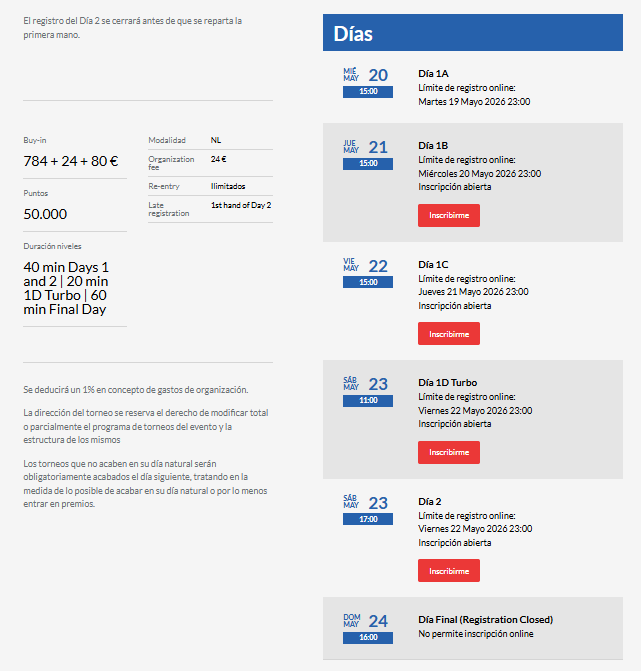Select the May 23 17:00 date badge
641x671 pixels.
click(368, 511)
